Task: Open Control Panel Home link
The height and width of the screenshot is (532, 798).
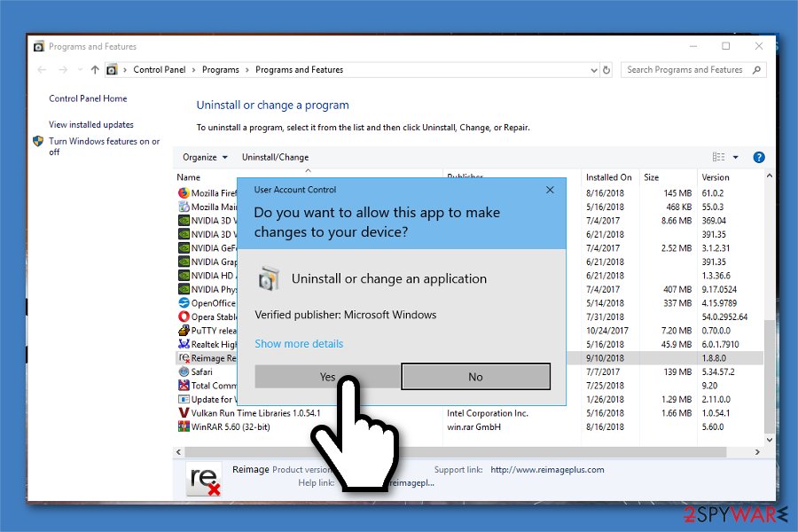Action: click(88, 98)
